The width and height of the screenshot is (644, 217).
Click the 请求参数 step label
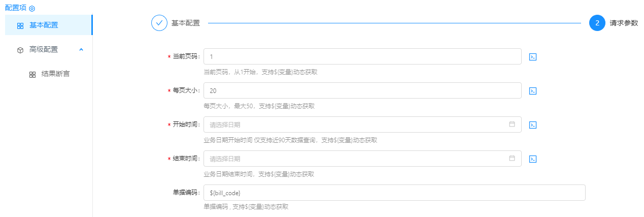624,23
